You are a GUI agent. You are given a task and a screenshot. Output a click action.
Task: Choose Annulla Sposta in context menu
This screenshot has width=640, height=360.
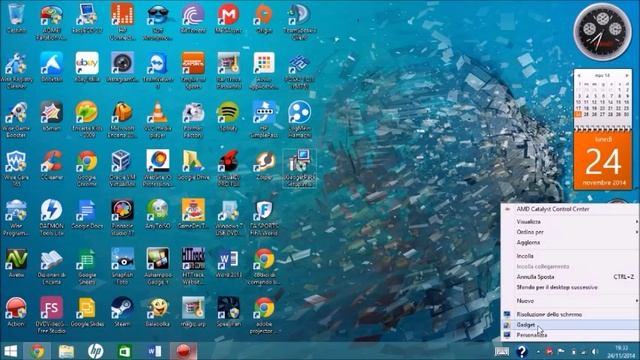click(x=570, y=277)
